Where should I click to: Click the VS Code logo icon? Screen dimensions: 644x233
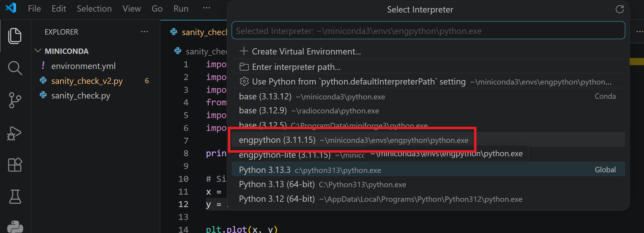pos(11,8)
